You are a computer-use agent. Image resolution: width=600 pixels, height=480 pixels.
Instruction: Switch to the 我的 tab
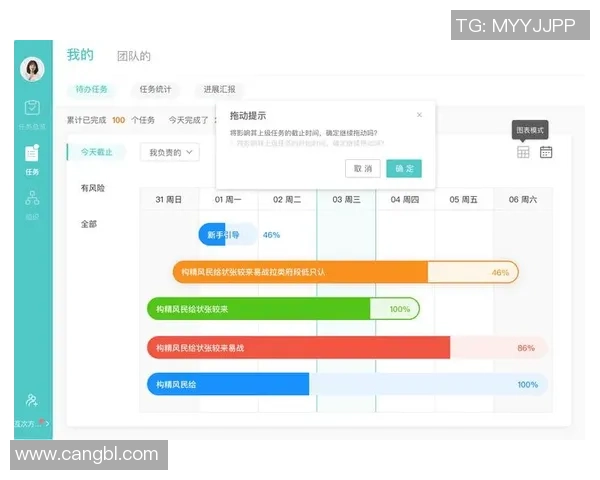[x=80, y=55]
